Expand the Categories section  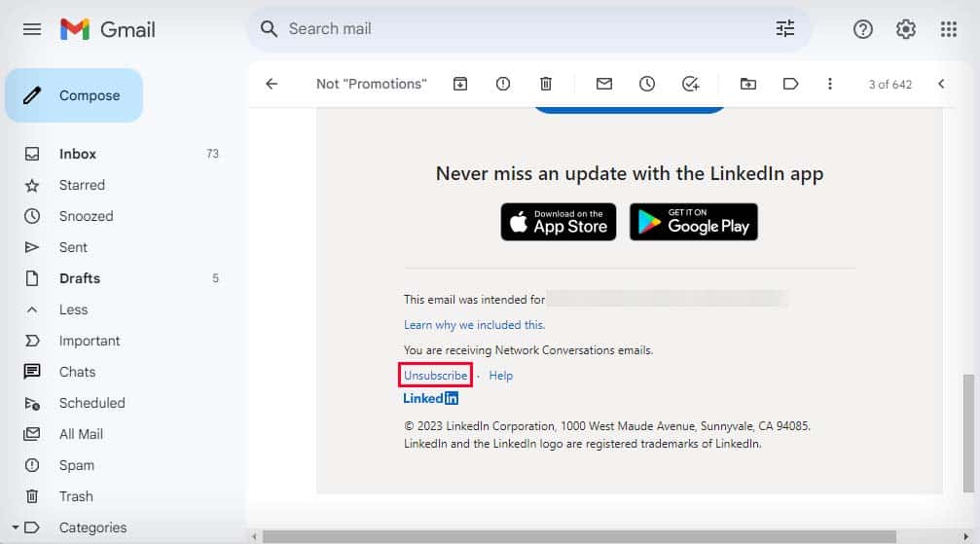tap(16, 527)
